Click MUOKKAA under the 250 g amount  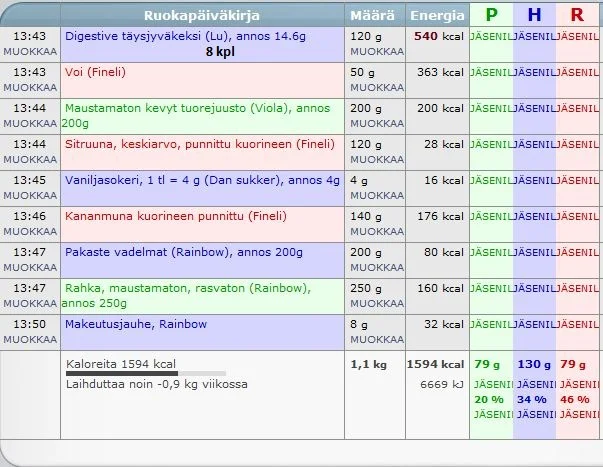click(x=376, y=302)
